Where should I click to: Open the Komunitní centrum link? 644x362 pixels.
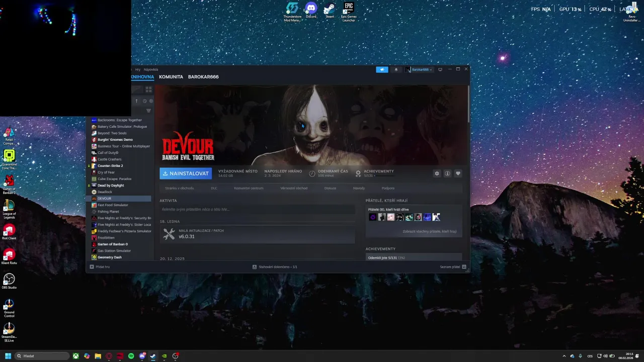(249, 188)
